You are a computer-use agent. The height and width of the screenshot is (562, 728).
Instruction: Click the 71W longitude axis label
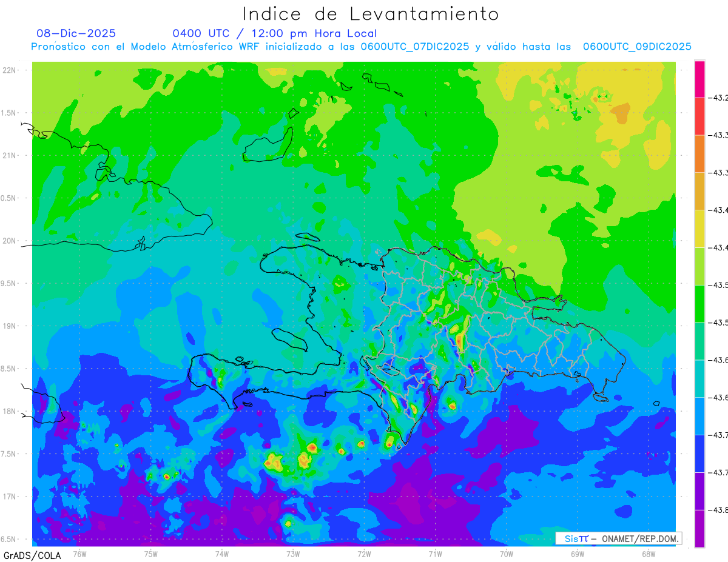(435, 554)
